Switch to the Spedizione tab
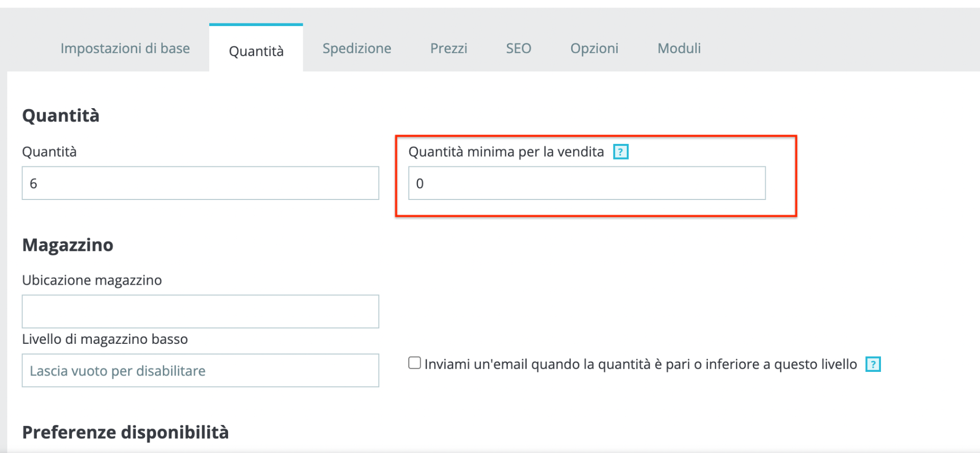This screenshot has height=453, width=980. tap(357, 48)
